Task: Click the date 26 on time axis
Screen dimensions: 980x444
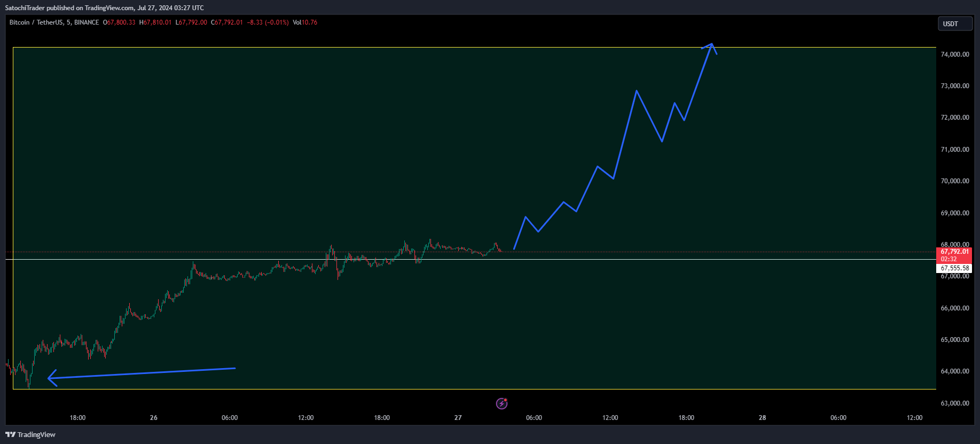Action: (154, 418)
